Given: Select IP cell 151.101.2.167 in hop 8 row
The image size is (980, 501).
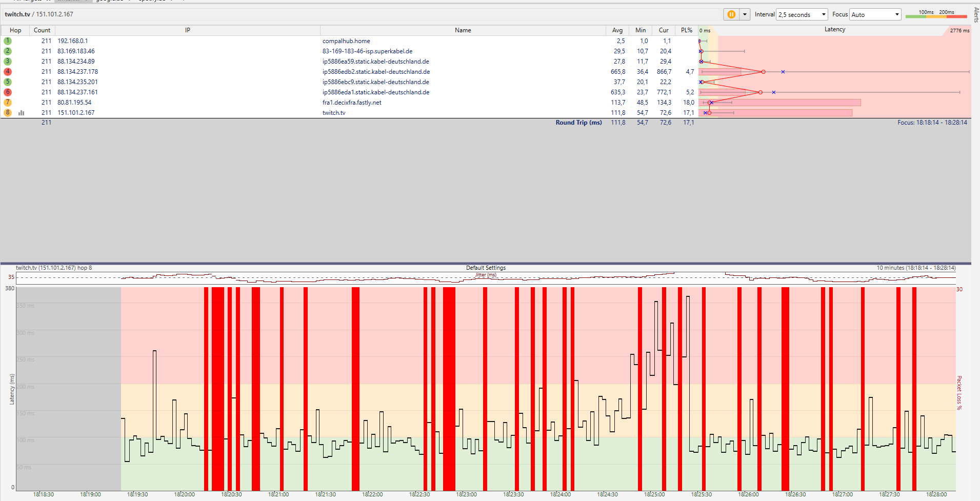Looking at the screenshot, I should point(76,113).
